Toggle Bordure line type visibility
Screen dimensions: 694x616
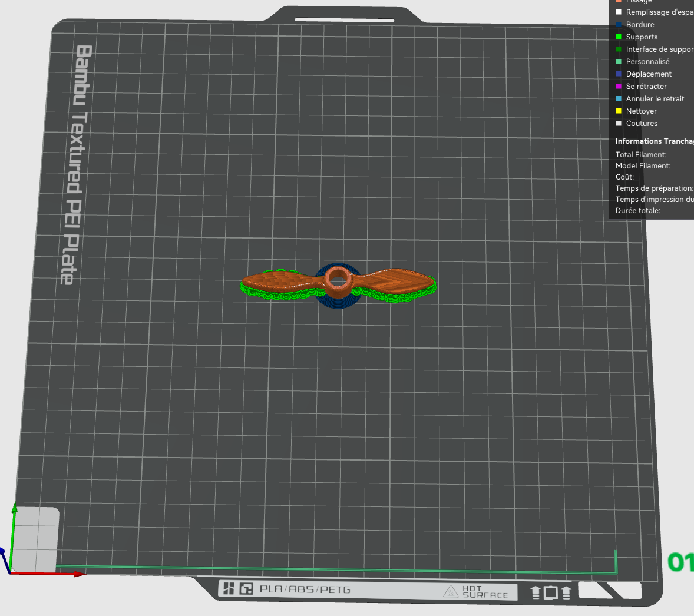tap(640, 24)
